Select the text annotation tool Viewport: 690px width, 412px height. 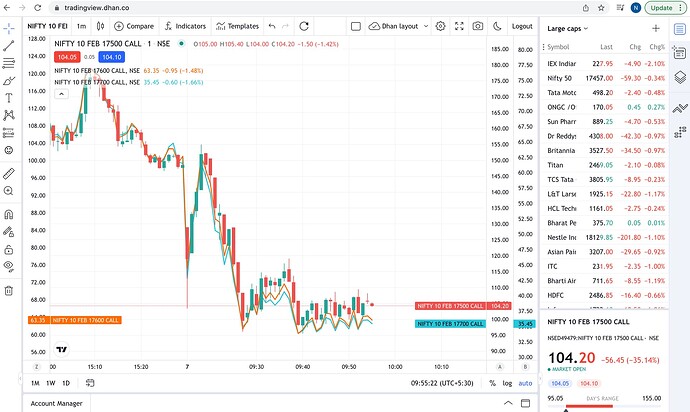[9, 98]
